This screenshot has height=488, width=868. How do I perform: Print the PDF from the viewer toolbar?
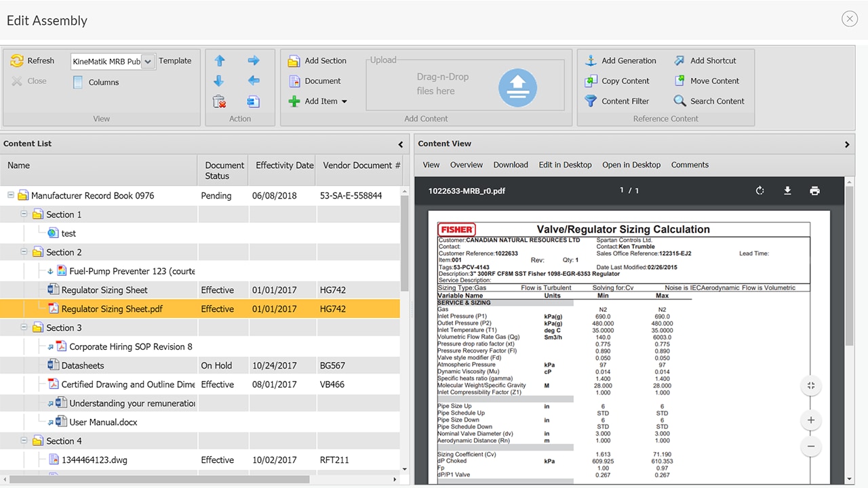coord(814,191)
